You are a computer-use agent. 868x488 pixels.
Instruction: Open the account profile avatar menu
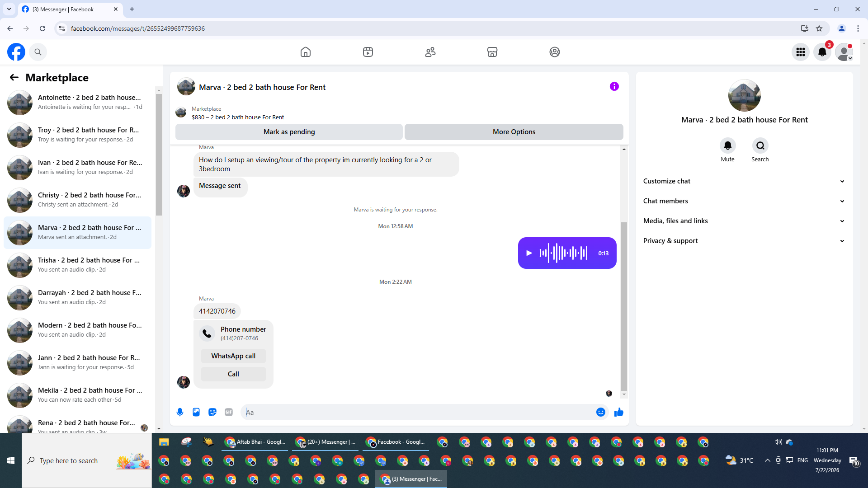click(844, 52)
